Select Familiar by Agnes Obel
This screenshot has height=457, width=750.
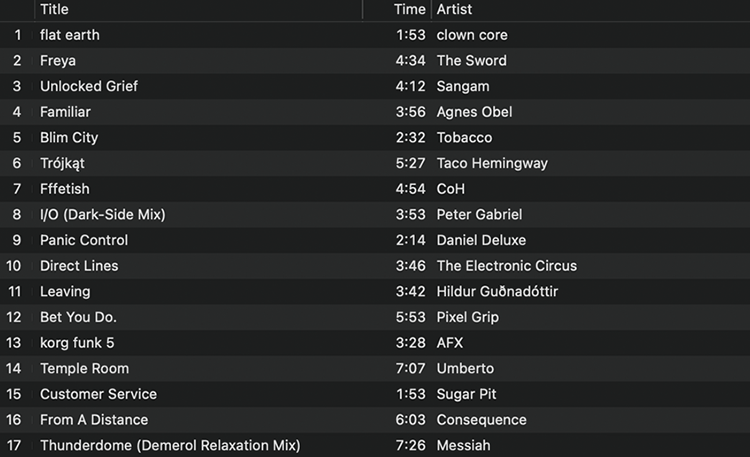(375, 112)
